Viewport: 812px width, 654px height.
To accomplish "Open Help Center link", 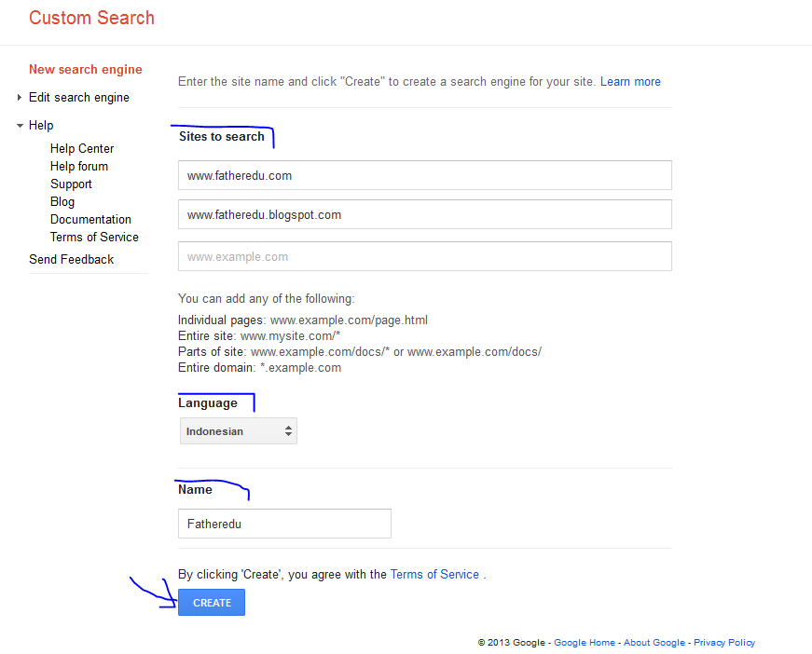I will [x=82, y=148].
